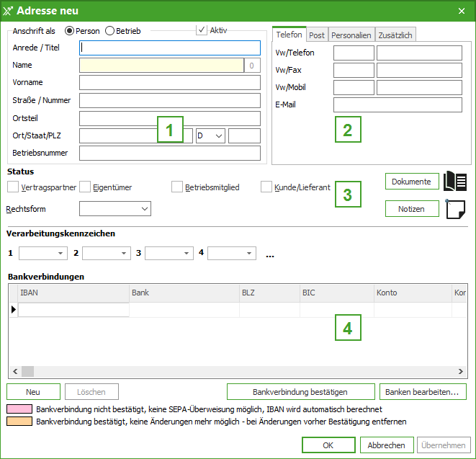Image resolution: width=476 pixels, height=459 pixels.
Task: Click into the E-Mail input field
Action: click(x=397, y=105)
